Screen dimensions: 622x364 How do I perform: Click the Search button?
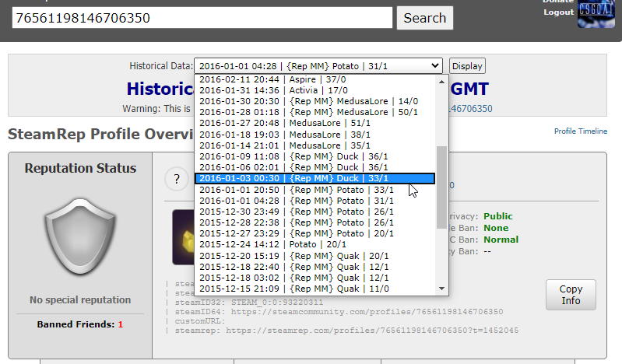coord(425,18)
